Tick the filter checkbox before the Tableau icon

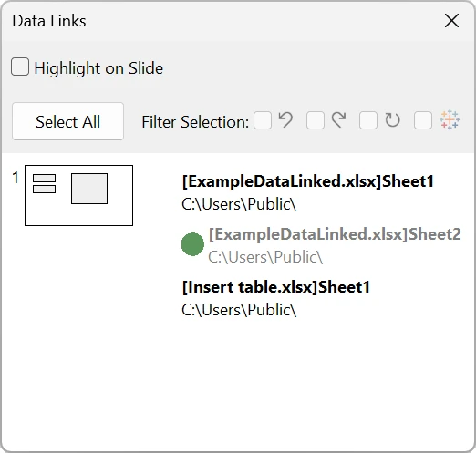coord(423,120)
